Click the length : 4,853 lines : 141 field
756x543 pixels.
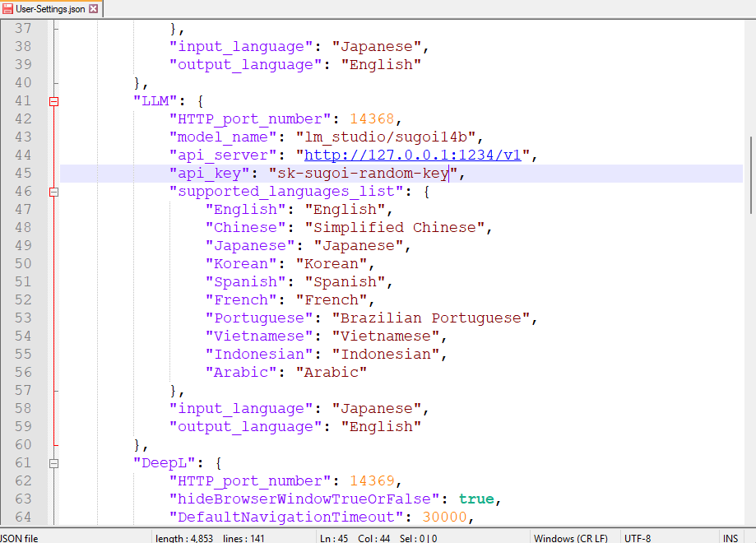210,538
